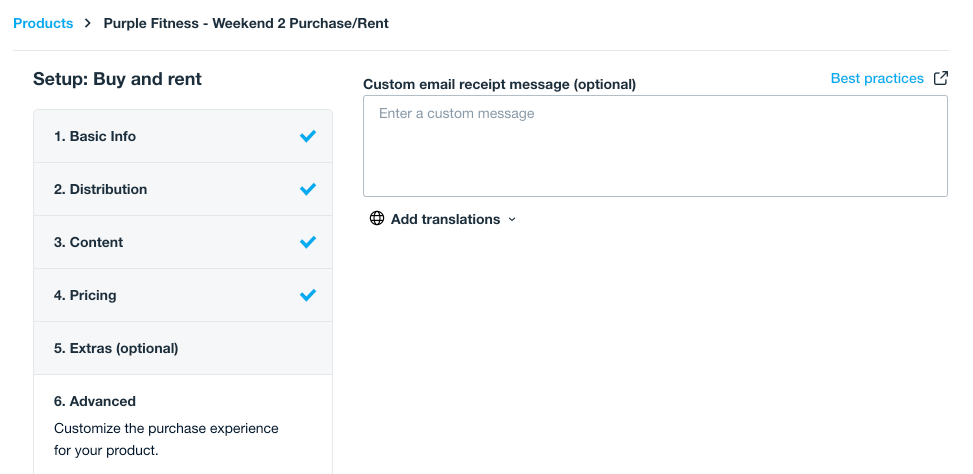Click the breadcrumb arrow separator after Products
This screenshot has height=474, width=973.
pos(88,24)
